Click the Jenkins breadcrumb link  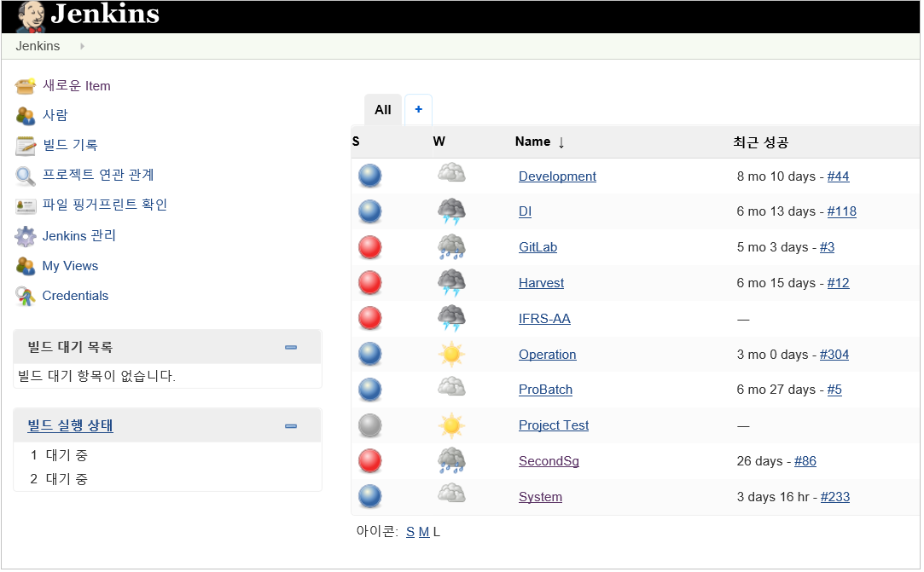38,47
